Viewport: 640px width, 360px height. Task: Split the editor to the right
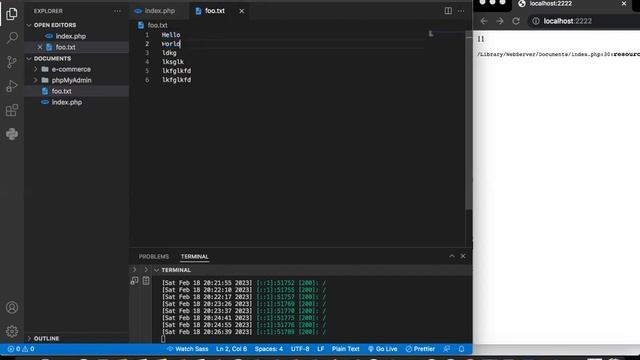click(448, 11)
